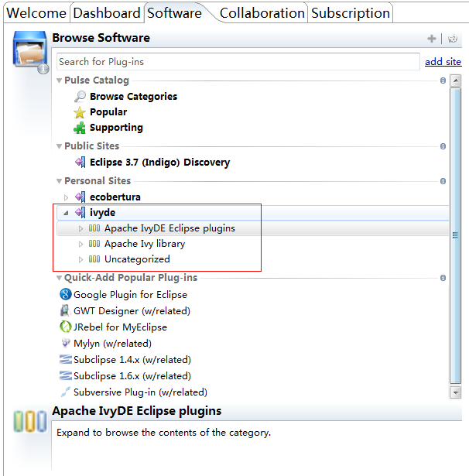The height and width of the screenshot is (476, 469).
Task: Open the Supporting puzzle-piece item
Action: (108, 128)
